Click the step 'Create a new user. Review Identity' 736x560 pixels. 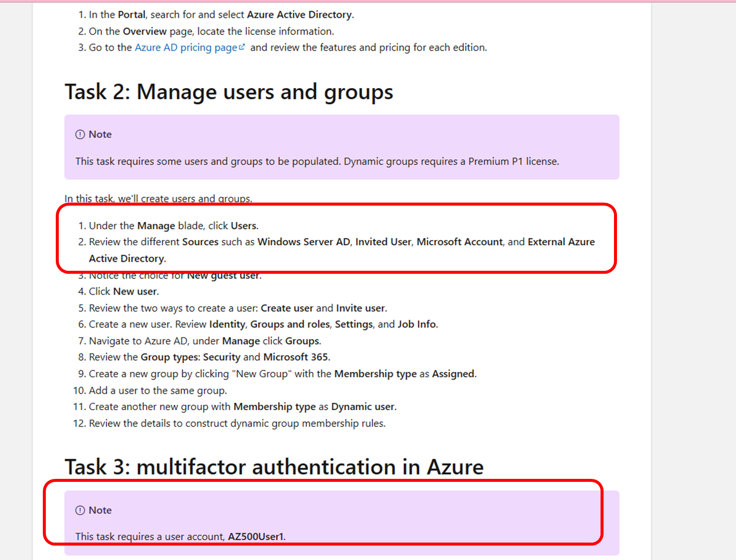click(263, 324)
